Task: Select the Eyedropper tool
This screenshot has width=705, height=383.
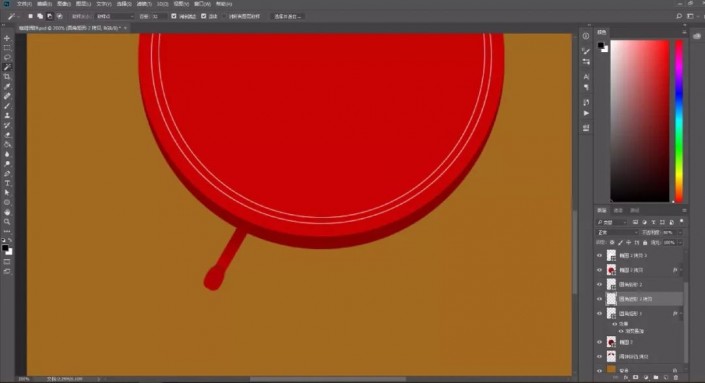Action: [7, 86]
